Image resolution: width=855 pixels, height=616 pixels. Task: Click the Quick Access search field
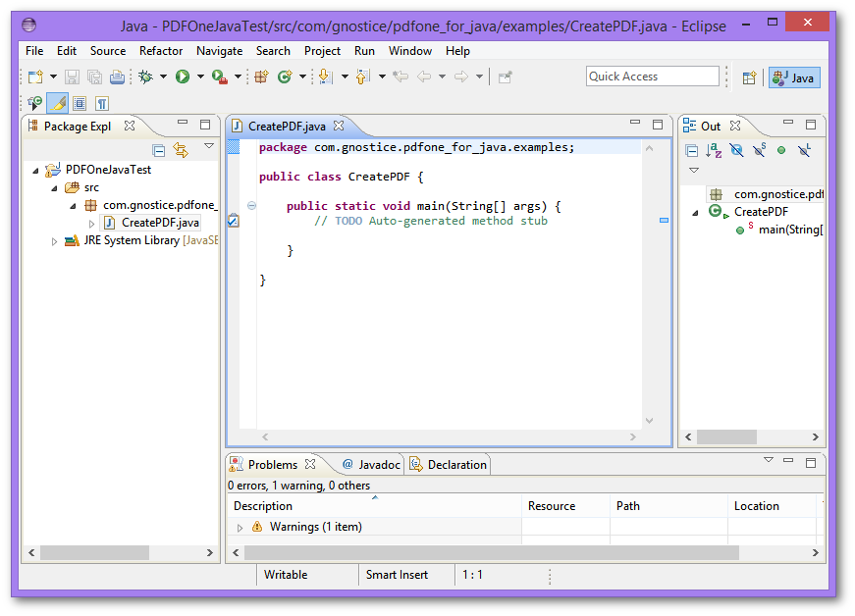pos(652,77)
